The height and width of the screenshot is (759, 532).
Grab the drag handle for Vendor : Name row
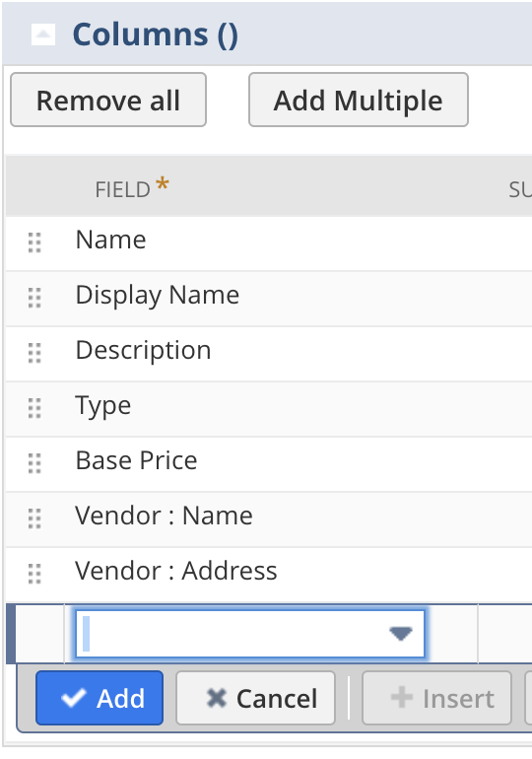coord(34,518)
